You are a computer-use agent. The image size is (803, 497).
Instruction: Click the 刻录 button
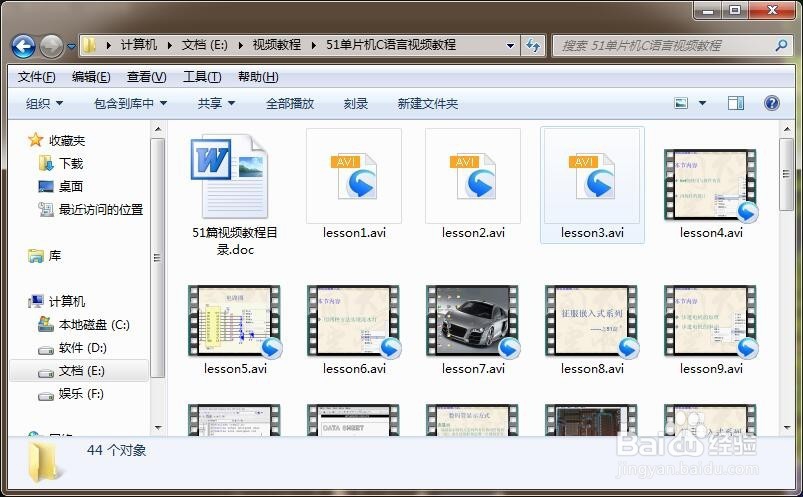point(355,104)
